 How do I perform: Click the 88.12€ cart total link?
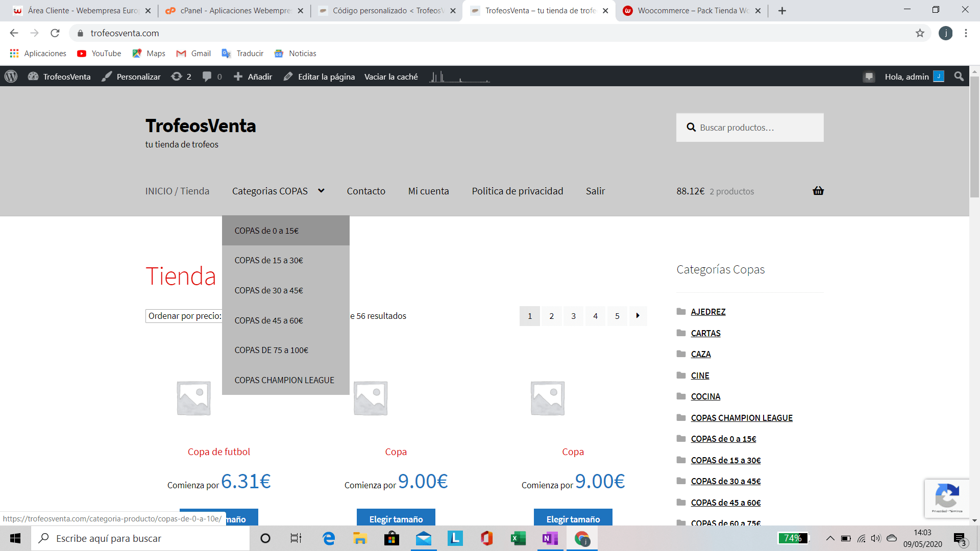tap(690, 191)
